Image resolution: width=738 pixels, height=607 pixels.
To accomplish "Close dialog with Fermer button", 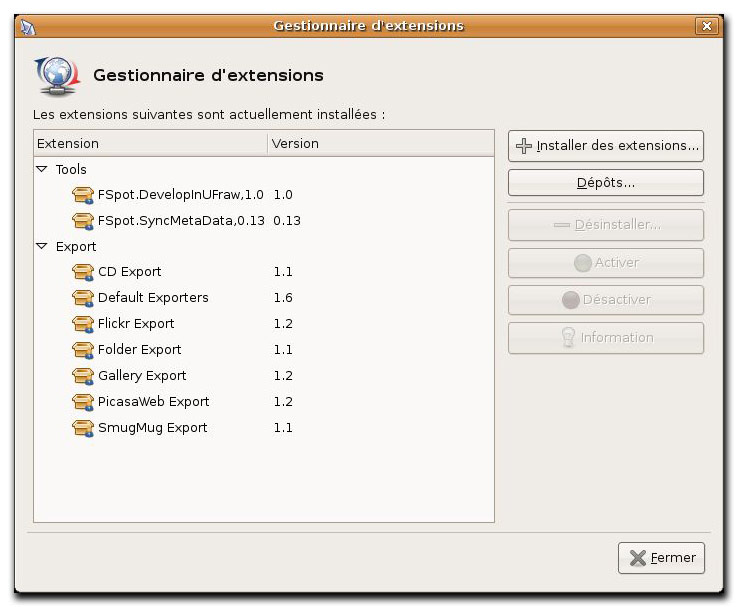I will pos(661,558).
